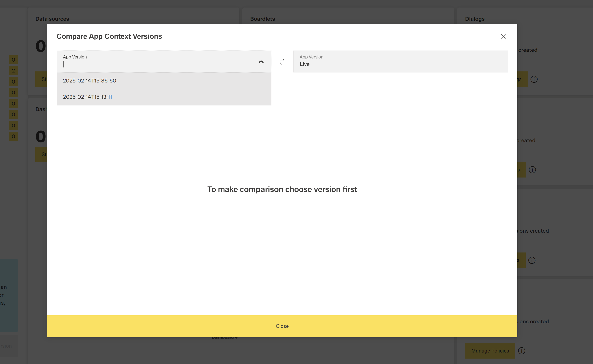Select version 2025-02-14T15-36-50

click(89, 81)
